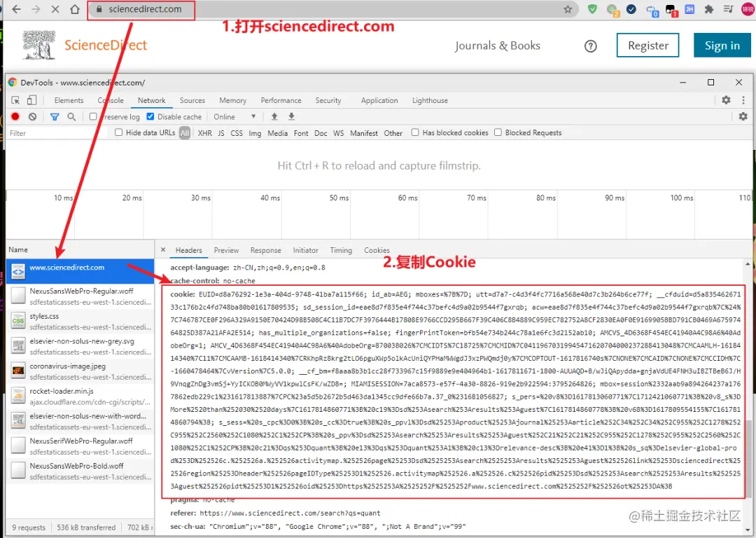
Task: Open Journals & Books link
Action: [498, 46]
